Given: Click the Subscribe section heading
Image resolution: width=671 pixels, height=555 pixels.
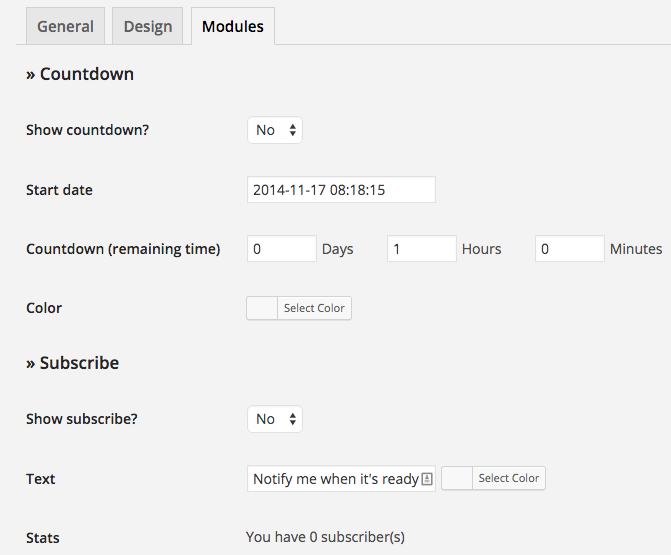Looking at the screenshot, I should pyautogui.click(x=73, y=363).
